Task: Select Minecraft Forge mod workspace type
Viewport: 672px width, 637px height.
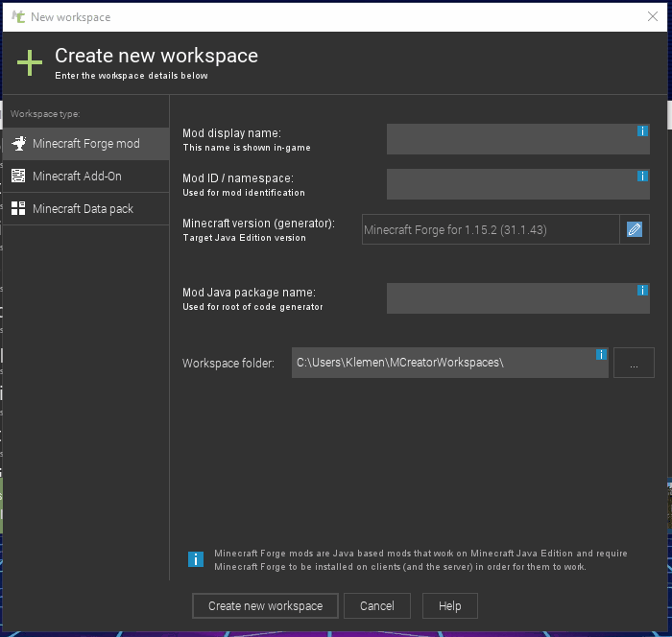Action: tap(86, 144)
